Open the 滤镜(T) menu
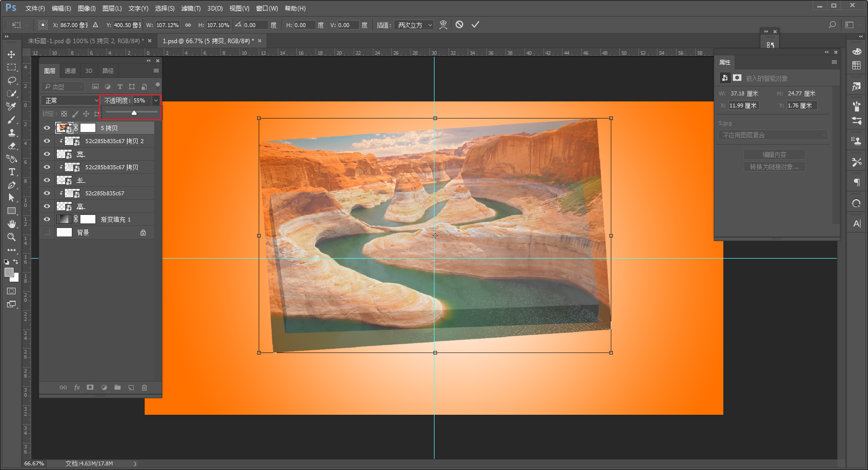868x470 pixels. (191, 9)
